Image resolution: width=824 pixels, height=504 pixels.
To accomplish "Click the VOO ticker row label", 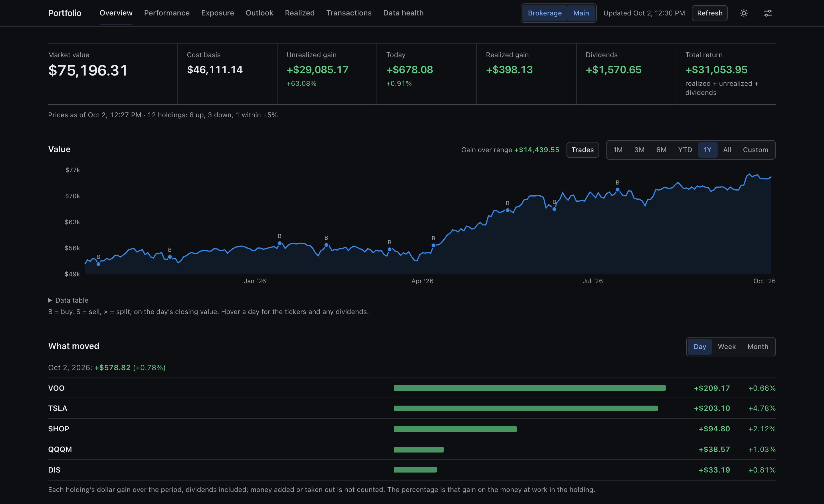I will 56,388.
